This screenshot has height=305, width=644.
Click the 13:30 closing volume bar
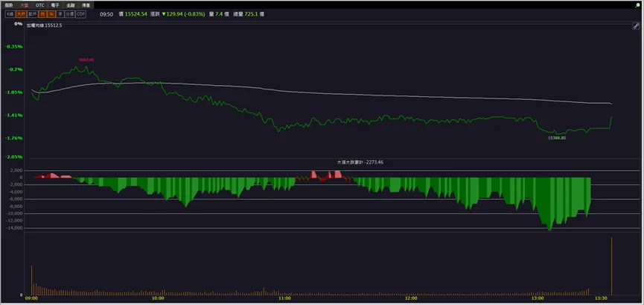(x=611, y=266)
